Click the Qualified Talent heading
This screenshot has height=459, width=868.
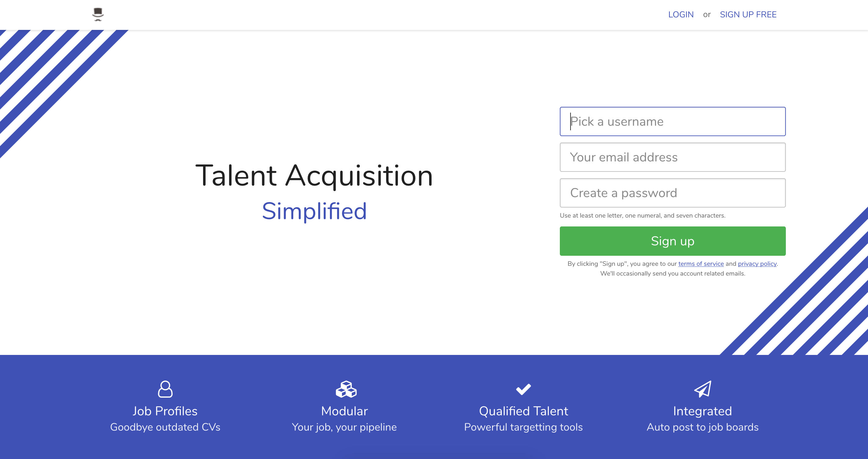click(x=523, y=411)
